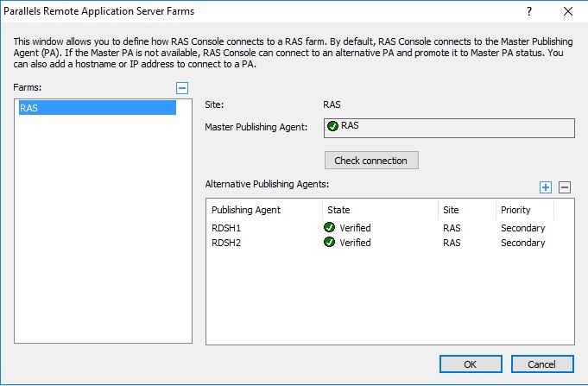
Task: Click the Master Publishing Agent field
Action: 449,129
